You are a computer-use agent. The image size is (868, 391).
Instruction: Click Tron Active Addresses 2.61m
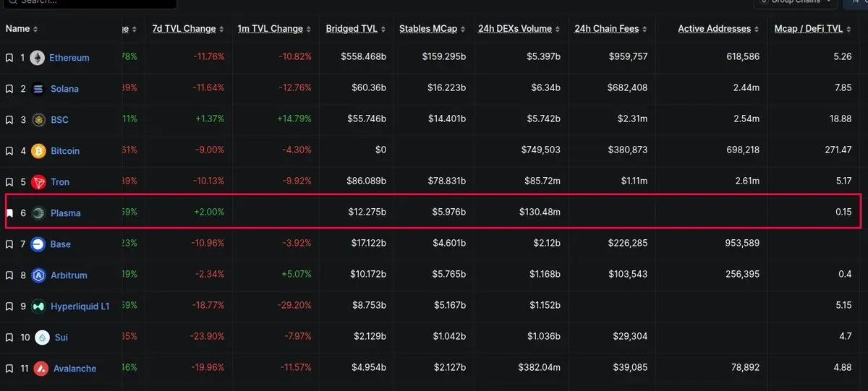coord(745,182)
